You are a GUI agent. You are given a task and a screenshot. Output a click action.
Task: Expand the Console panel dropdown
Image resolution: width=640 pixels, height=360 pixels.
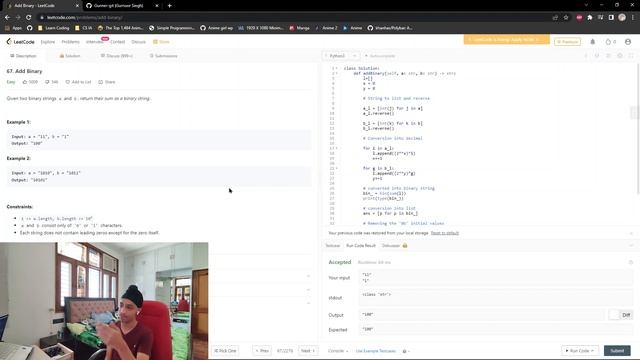pos(338,351)
